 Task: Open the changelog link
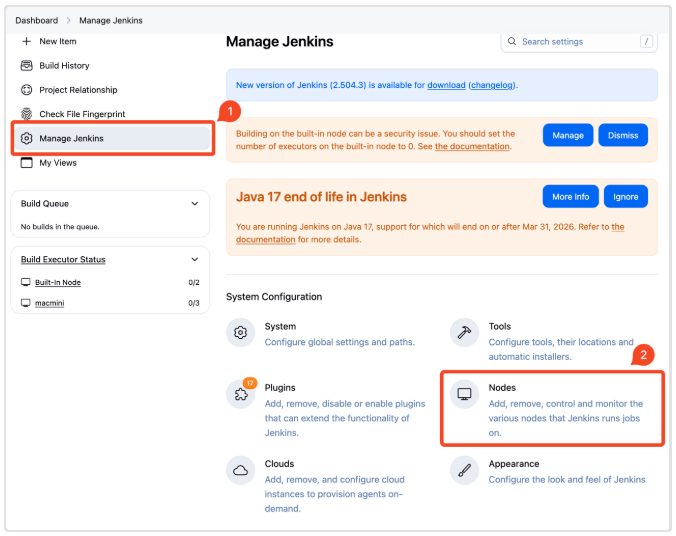pyautogui.click(x=492, y=85)
